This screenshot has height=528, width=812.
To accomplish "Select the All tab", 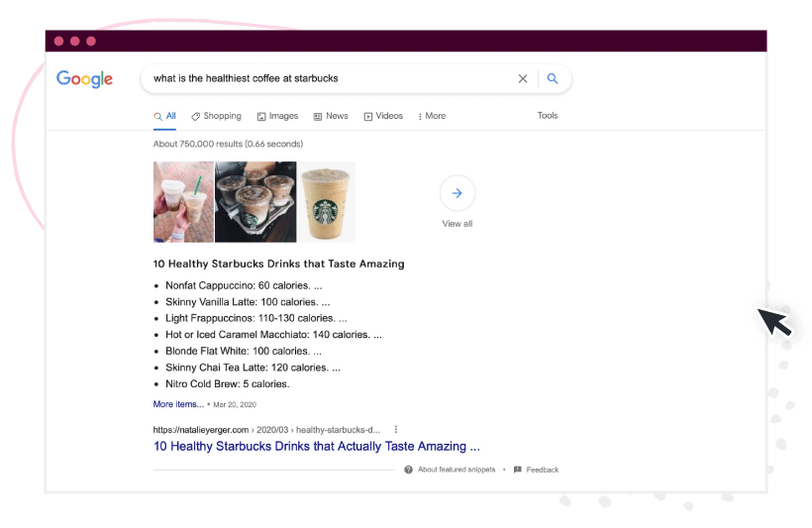I will 165,116.
